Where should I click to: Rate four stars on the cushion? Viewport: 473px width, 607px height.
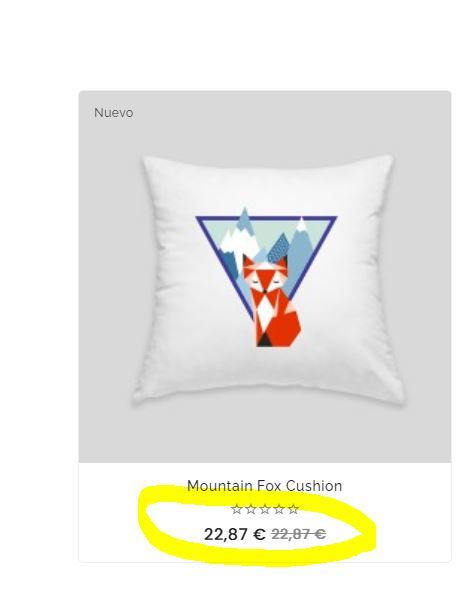pyautogui.click(x=279, y=509)
